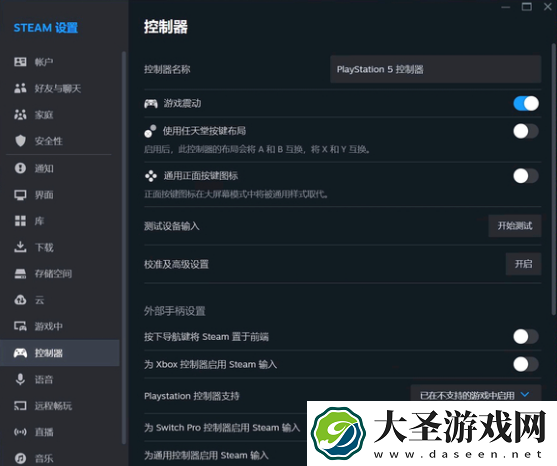The width and height of the screenshot is (557, 466).
Task: Click the 直播 broadcast icon
Action: (x=20, y=432)
